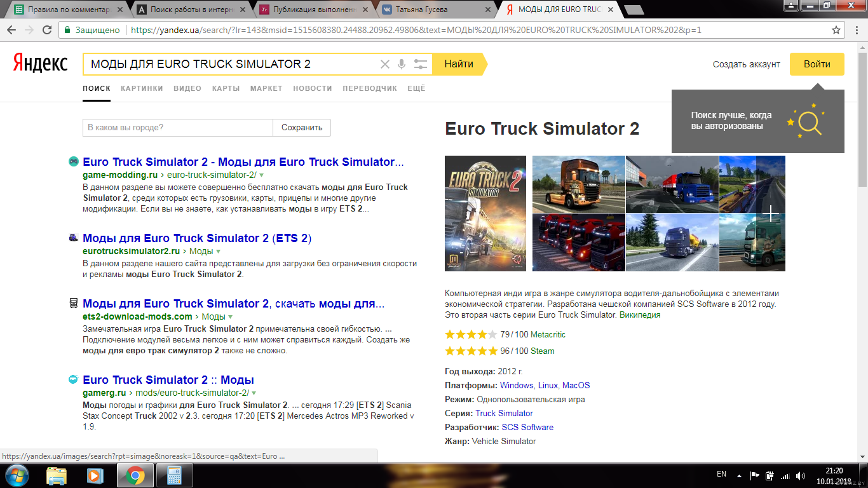The image size is (868, 488).
Task: Switch to МАРКЕТ tab
Action: pos(266,88)
